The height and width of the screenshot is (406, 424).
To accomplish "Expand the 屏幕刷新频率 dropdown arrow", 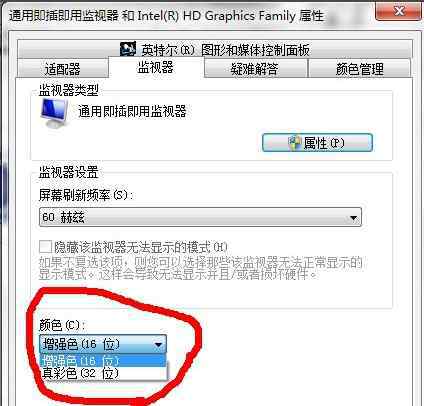I will click(x=353, y=218).
